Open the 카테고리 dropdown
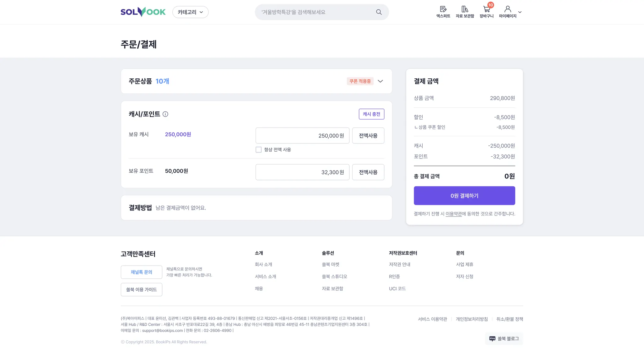Viewport: 644px width, 353px height. 190,12
